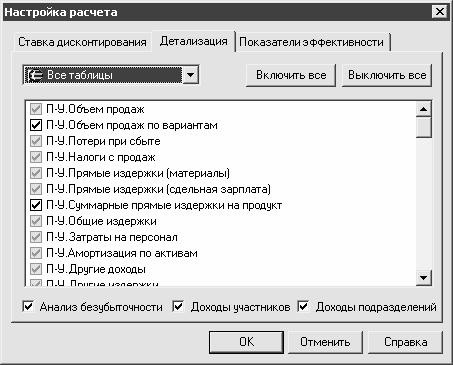Select the Детализация tab
This screenshot has height=365, width=453.
click(194, 41)
